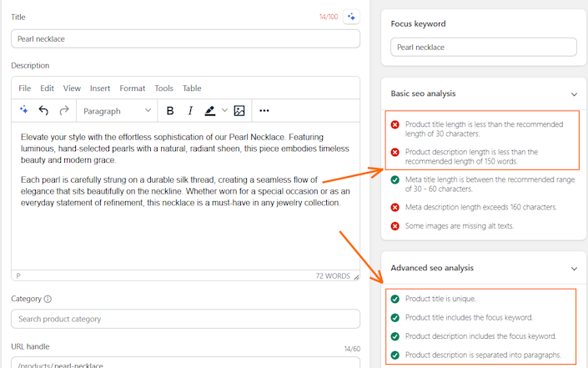Click the 72 WORDS count in editor
This screenshot has height=368, width=588.
[333, 276]
